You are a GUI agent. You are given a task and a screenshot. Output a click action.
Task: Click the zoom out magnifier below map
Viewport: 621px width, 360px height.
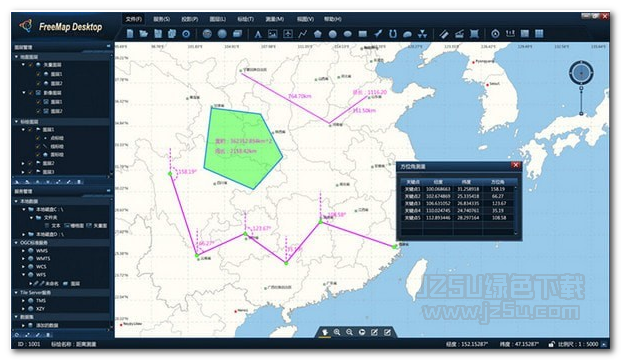[x=349, y=332]
